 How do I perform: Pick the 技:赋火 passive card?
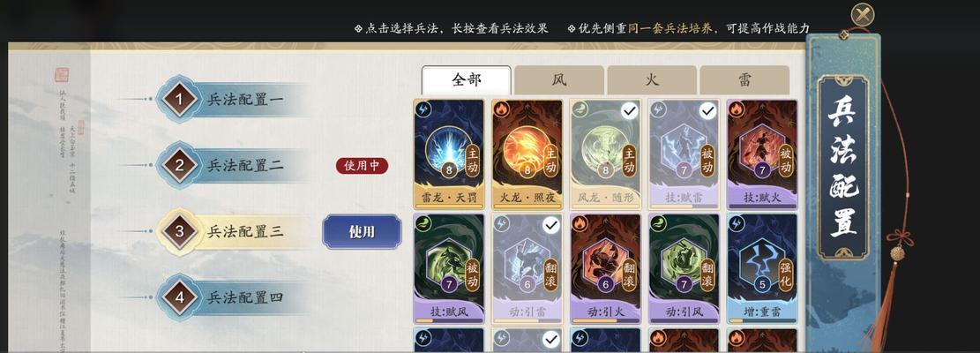pos(762,154)
